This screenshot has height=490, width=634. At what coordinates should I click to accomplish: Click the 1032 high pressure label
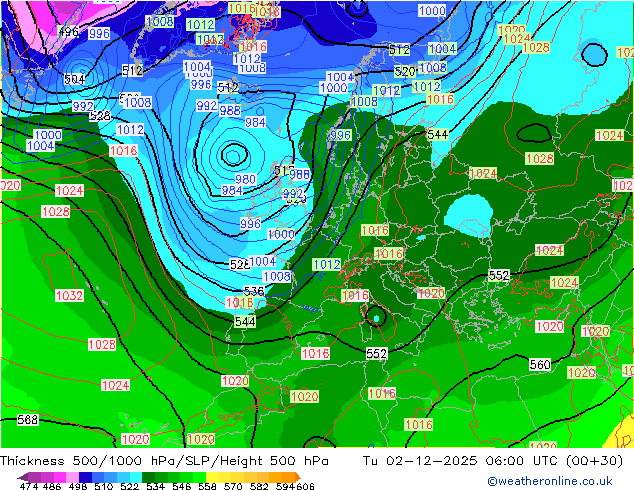pyautogui.click(x=69, y=296)
